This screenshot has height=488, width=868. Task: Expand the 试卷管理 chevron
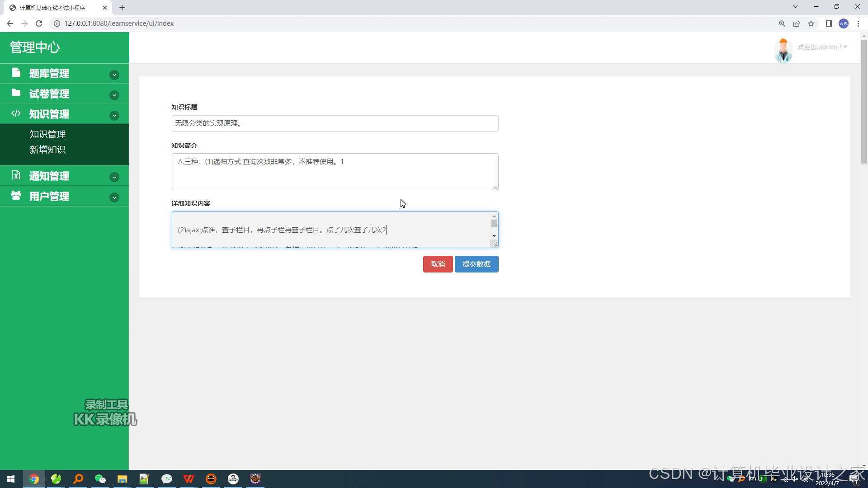(114, 95)
